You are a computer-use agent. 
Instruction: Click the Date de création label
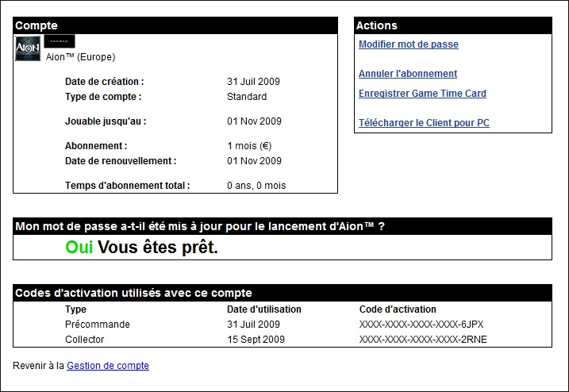click(105, 81)
